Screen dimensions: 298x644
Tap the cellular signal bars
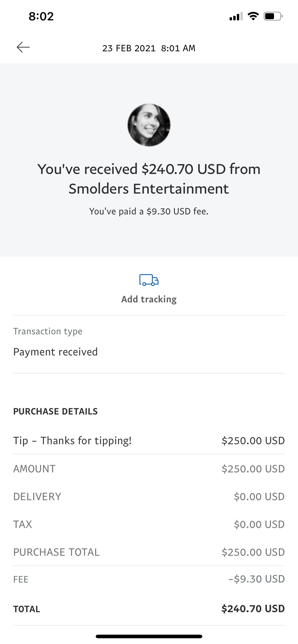[236, 17]
